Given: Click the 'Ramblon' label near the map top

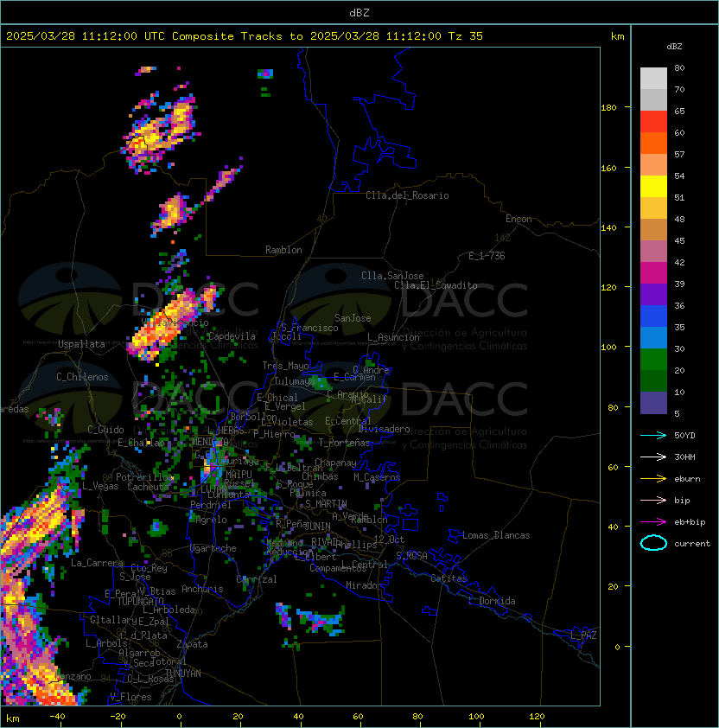Looking at the screenshot, I should [x=283, y=250].
